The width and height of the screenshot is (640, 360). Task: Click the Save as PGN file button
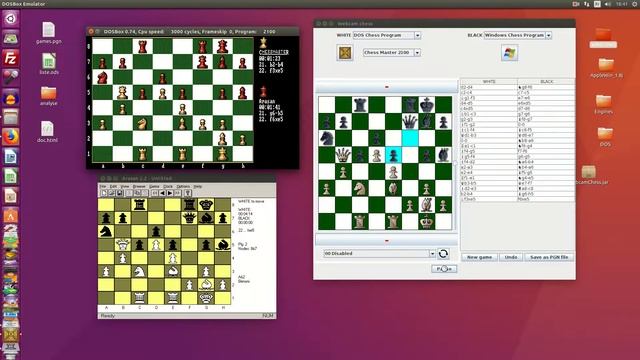[549, 257]
